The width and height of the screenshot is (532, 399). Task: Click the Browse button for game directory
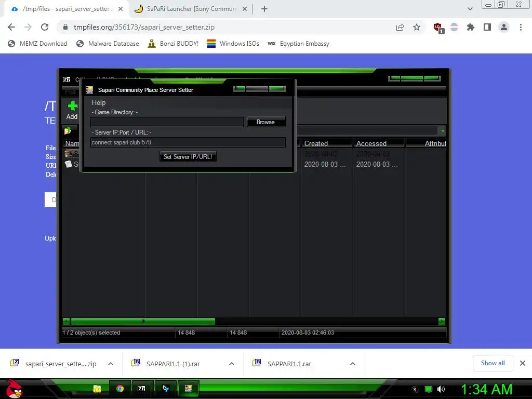tap(265, 122)
